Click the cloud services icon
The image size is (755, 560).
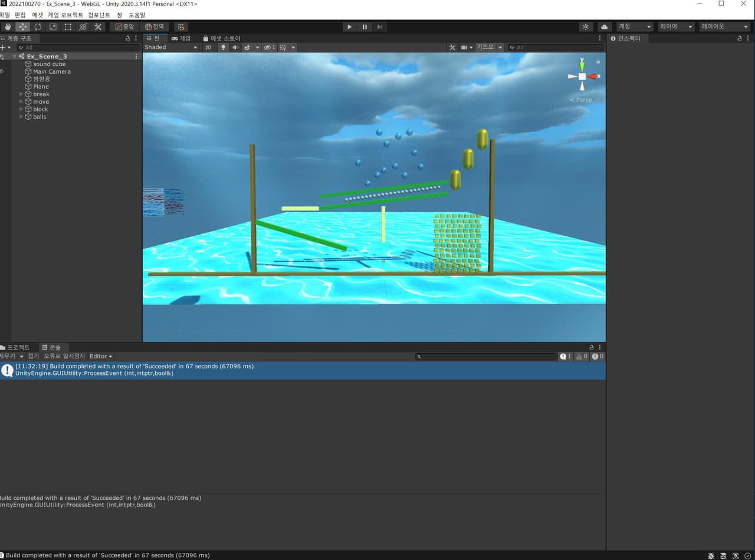[x=605, y=27]
